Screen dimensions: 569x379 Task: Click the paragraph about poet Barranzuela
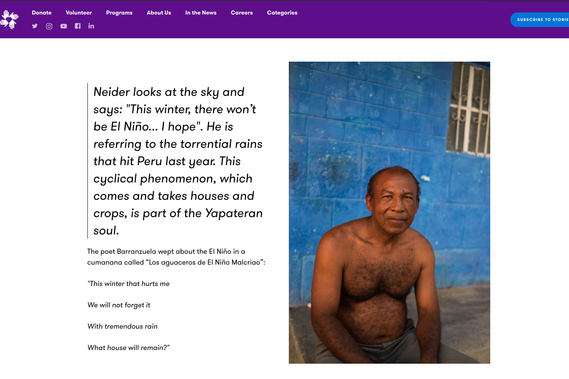[x=176, y=257]
